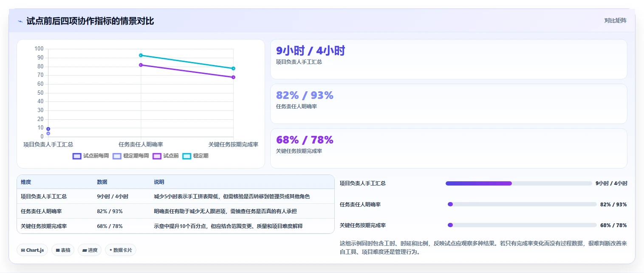Viewport: 644px width, 273px height.
Task: Toggle the 稳定期每周 legend item
Action: tap(131, 156)
